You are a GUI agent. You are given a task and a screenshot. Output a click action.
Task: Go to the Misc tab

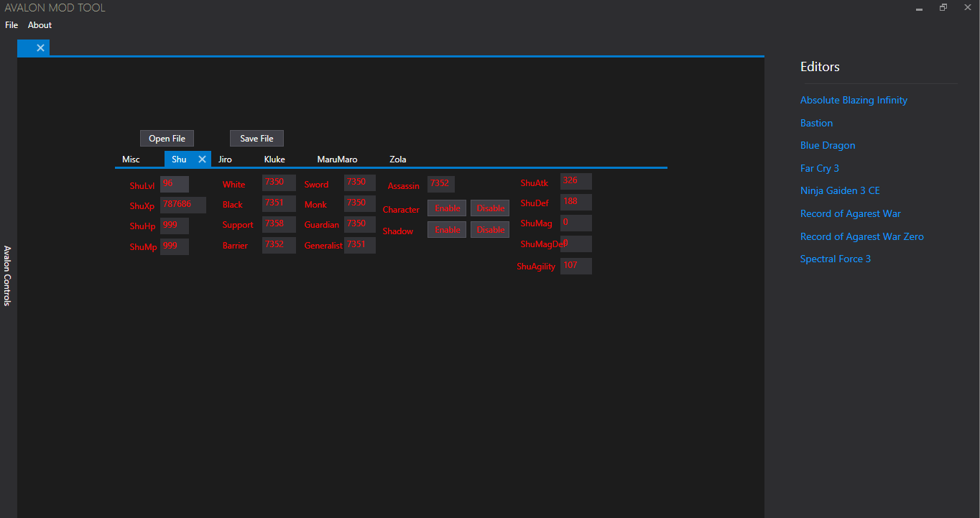(131, 159)
